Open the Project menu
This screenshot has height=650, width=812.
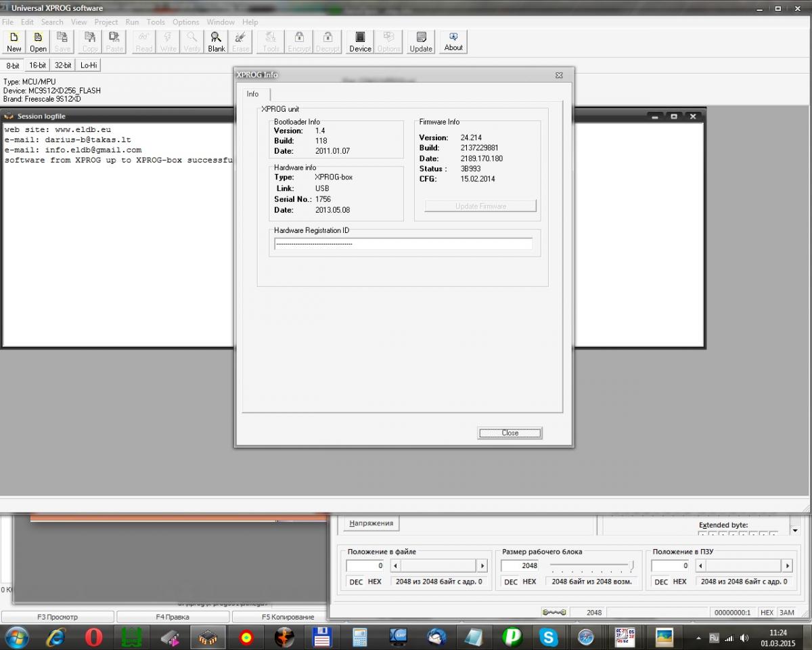106,22
